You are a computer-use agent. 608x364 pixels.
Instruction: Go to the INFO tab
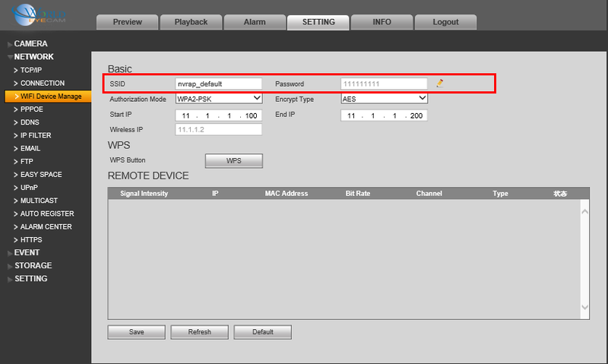pyautogui.click(x=382, y=22)
